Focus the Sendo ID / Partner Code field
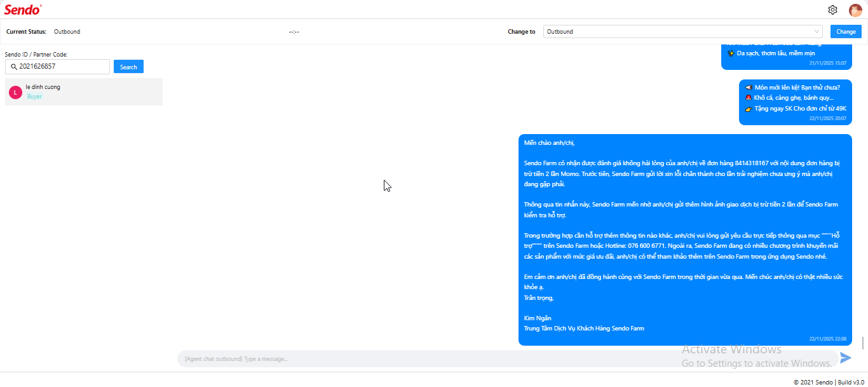 point(57,67)
